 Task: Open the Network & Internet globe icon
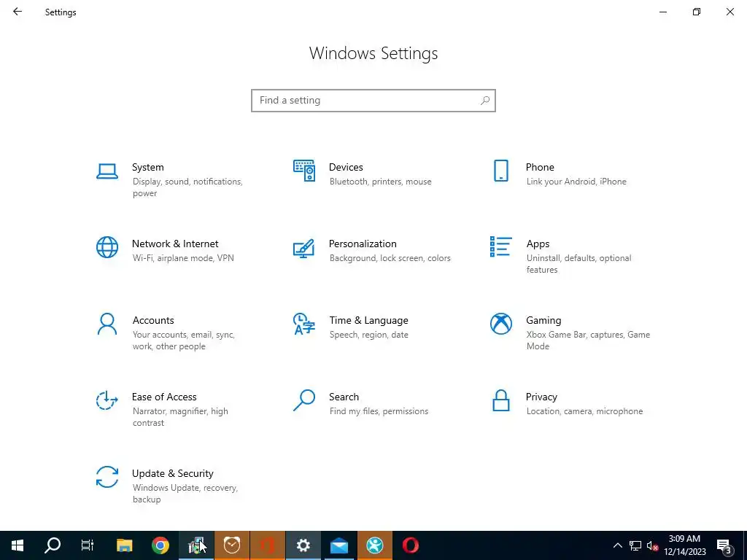(x=107, y=247)
